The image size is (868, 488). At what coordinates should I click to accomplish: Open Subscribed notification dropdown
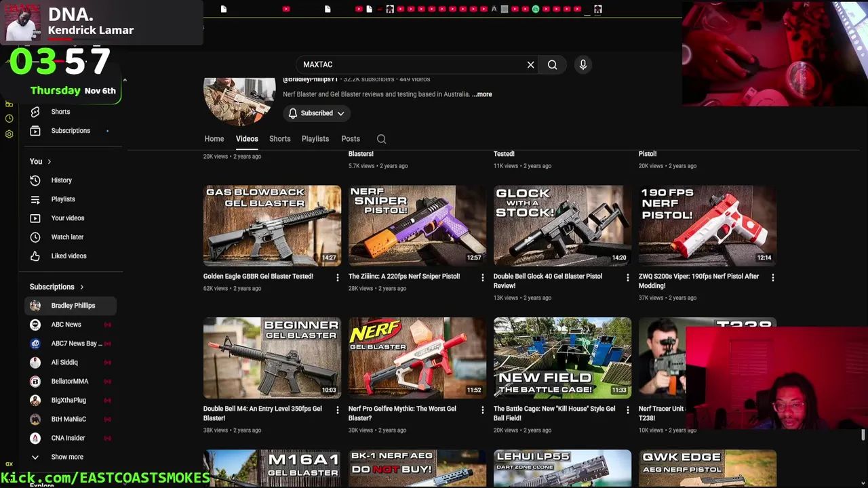317,113
